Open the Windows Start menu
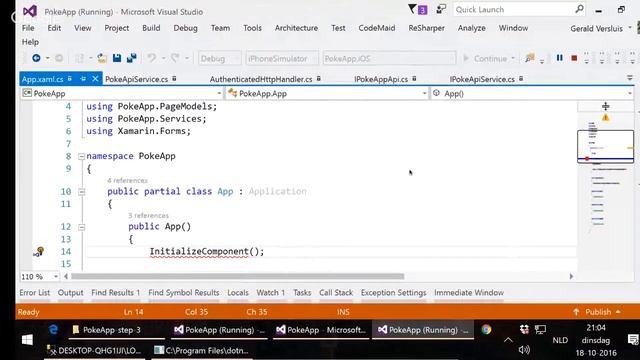The width and height of the screenshot is (640, 360). (x=27, y=340)
